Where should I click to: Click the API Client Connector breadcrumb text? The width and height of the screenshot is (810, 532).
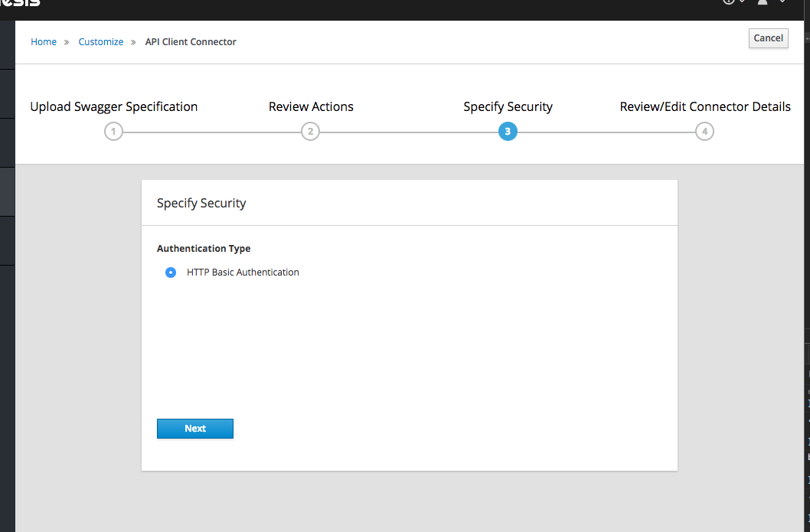pyautogui.click(x=191, y=42)
